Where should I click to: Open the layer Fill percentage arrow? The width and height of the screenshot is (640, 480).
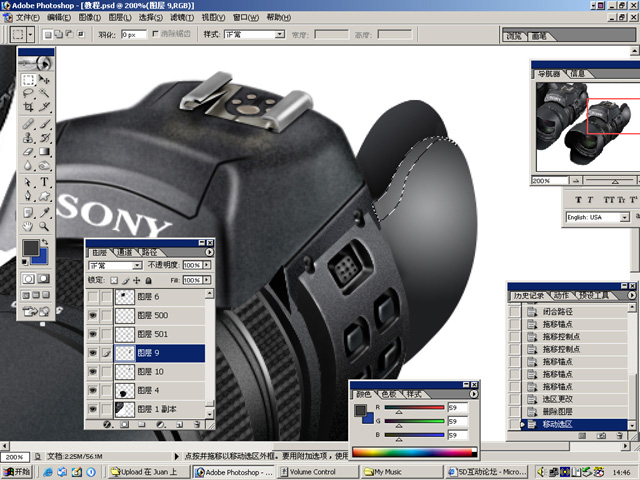(207, 280)
